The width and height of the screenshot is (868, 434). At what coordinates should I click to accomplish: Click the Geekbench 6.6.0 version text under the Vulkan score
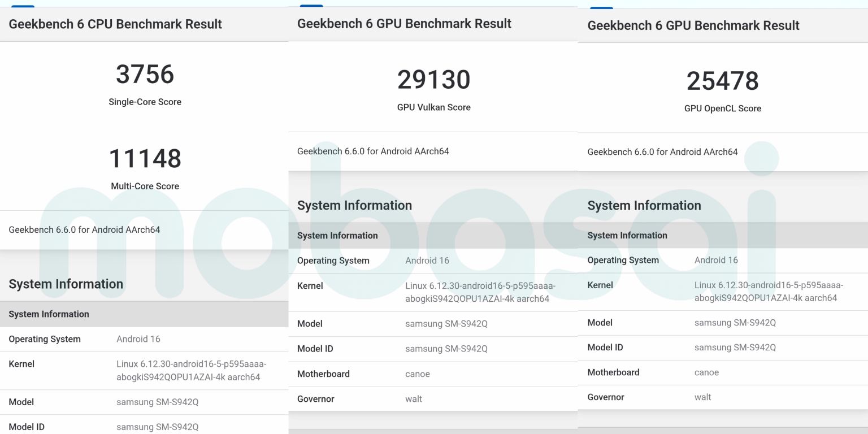pos(373,151)
